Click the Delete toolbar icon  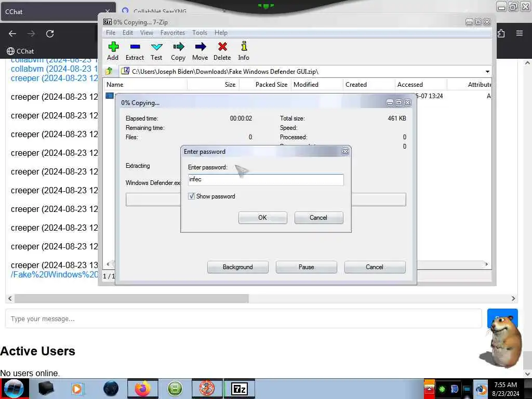click(x=222, y=51)
